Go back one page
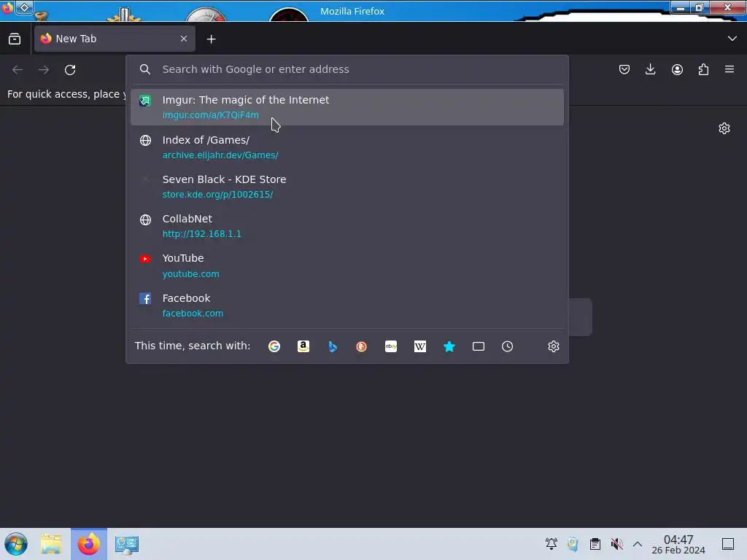Viewport: 747px width, 560px height. click(18, 70)
